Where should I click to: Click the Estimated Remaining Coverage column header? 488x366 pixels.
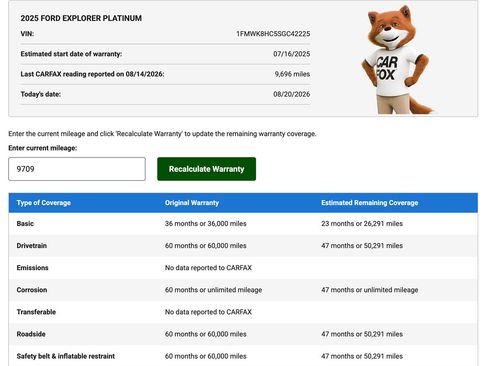(369, 203)
